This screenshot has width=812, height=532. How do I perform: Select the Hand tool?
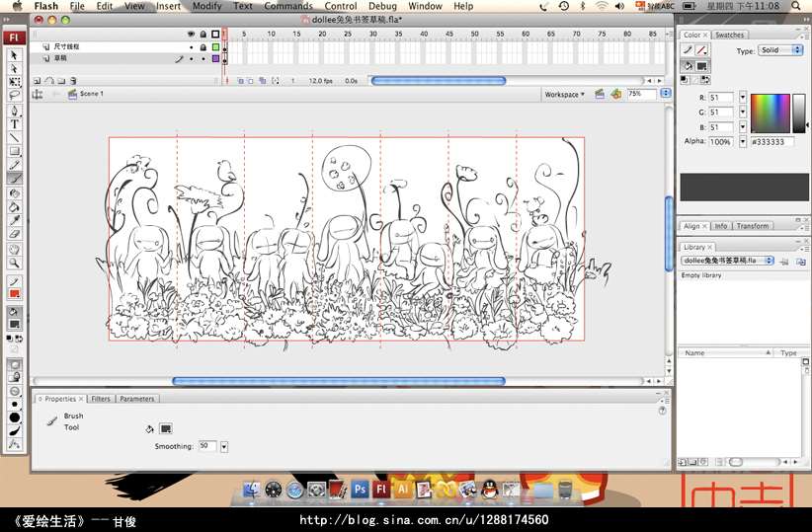point(15,249)
